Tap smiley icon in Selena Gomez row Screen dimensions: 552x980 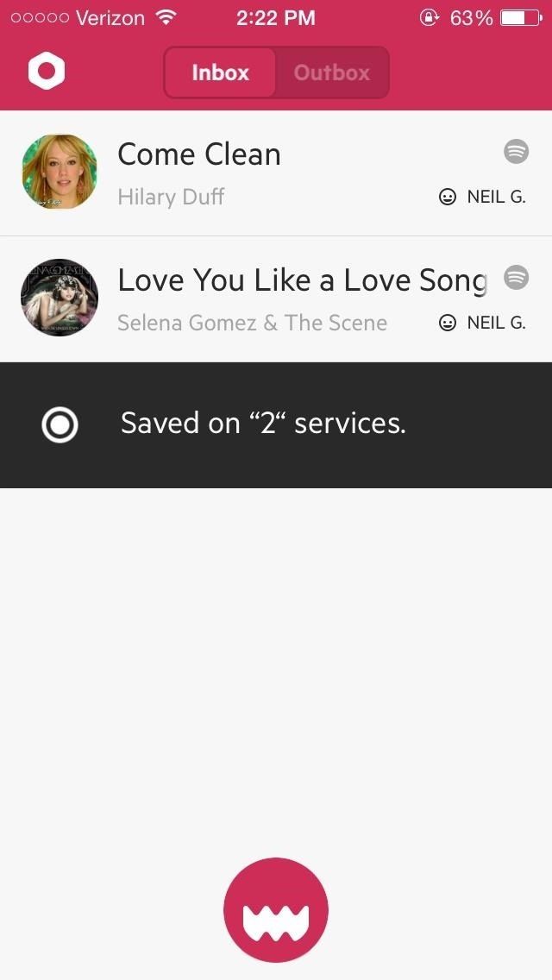448,324
